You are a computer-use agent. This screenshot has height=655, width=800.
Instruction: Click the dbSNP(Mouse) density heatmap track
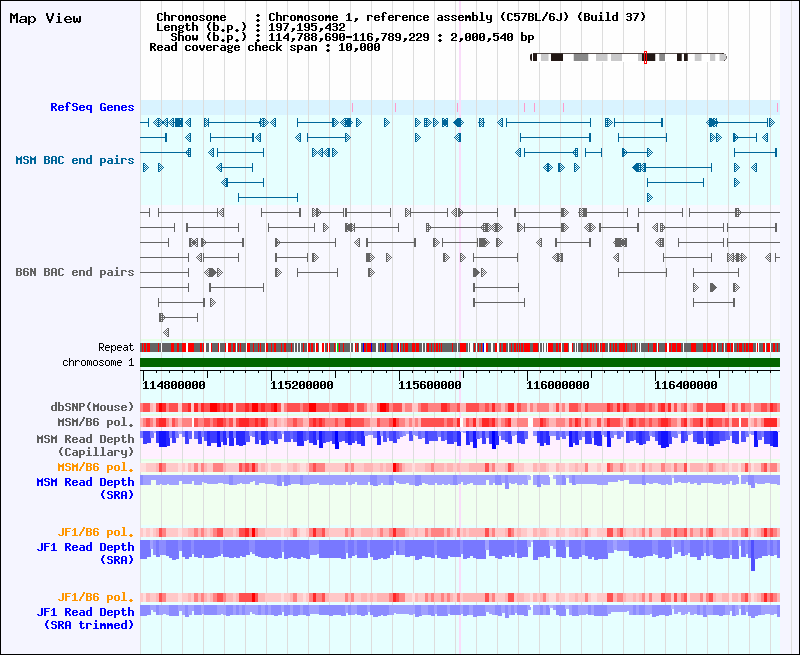[x=460, y=407]
